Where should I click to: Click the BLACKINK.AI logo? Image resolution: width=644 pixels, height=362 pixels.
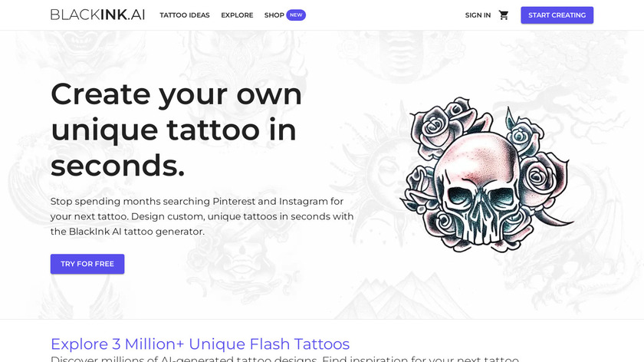[98, 15]
